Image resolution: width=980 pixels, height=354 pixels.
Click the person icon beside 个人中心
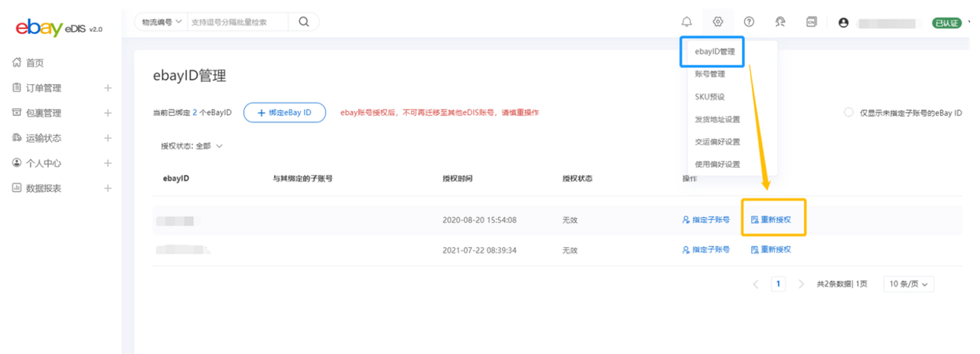[17, 162]
